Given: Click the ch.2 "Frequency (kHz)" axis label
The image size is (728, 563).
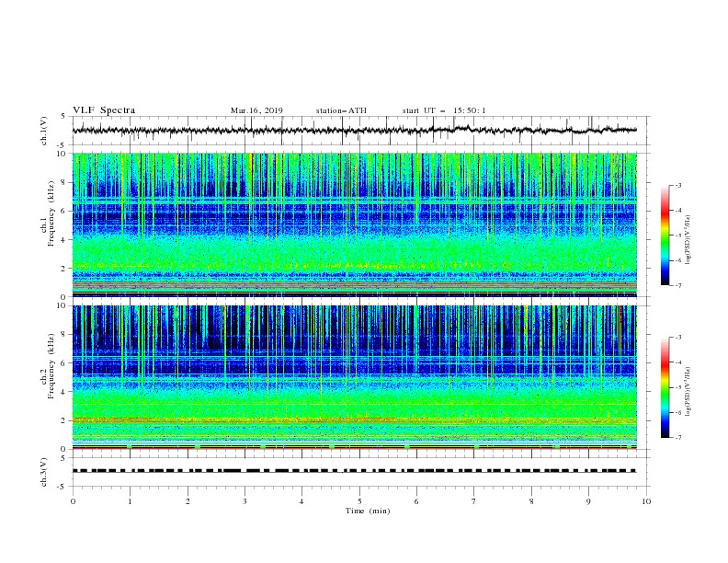Looking at the screenshot, I should (51, 365).
